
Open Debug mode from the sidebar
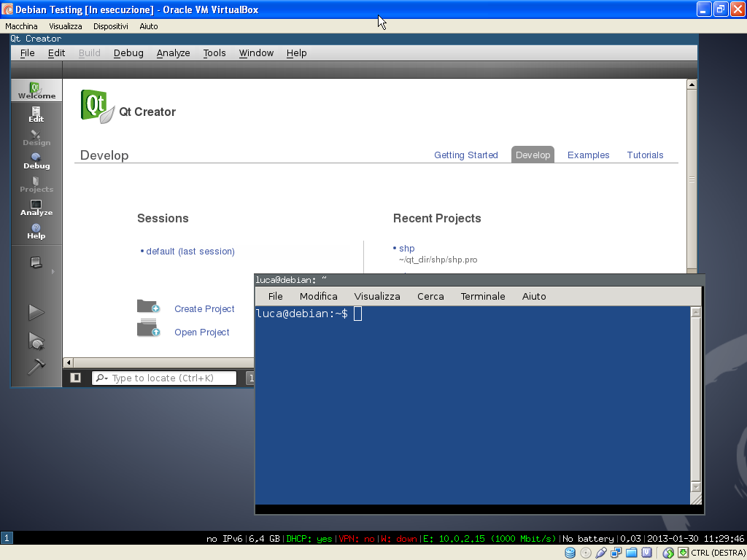[36, 160]
